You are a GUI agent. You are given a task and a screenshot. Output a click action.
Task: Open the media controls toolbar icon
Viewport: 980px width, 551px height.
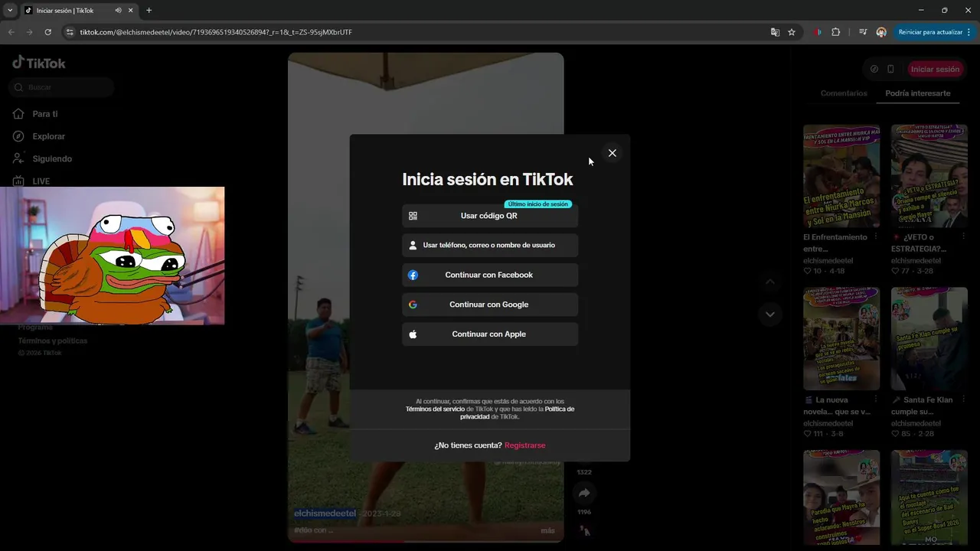tap(863, 32)
